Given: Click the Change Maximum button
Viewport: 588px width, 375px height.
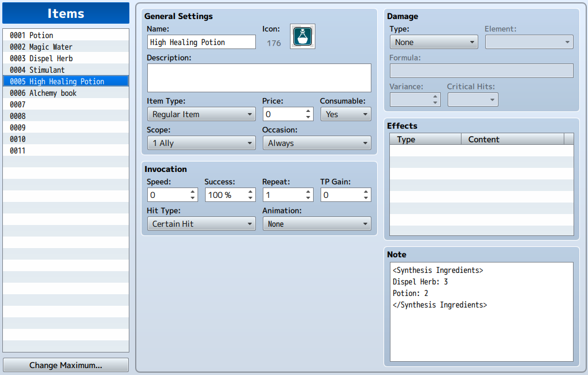Looking at the screenshot, I should pos(66,365).
